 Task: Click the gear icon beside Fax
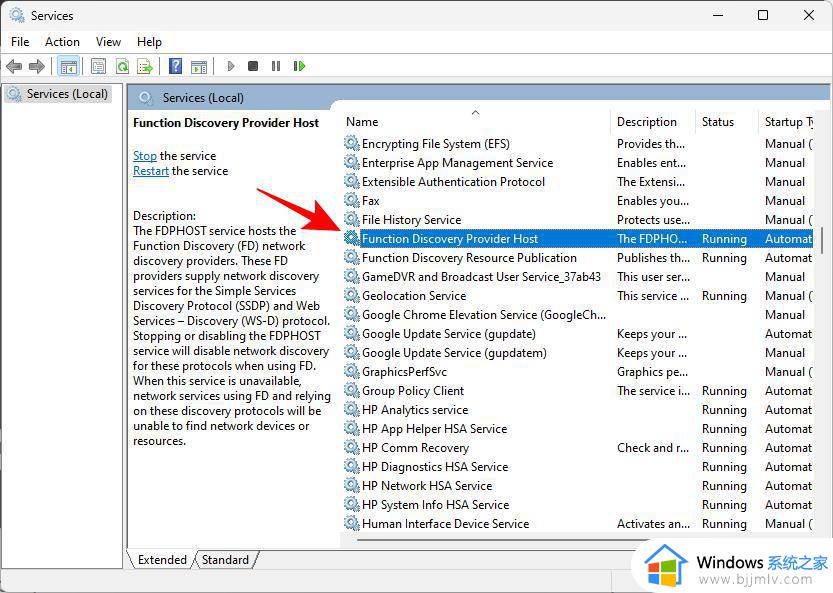point(351,200)
